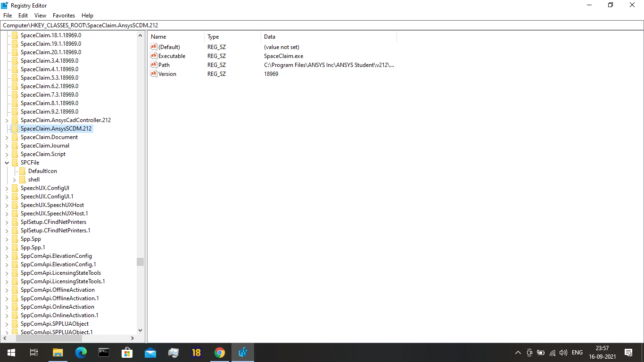
Task: Collapse the SPCFile key
Action: tap(7, 163)
